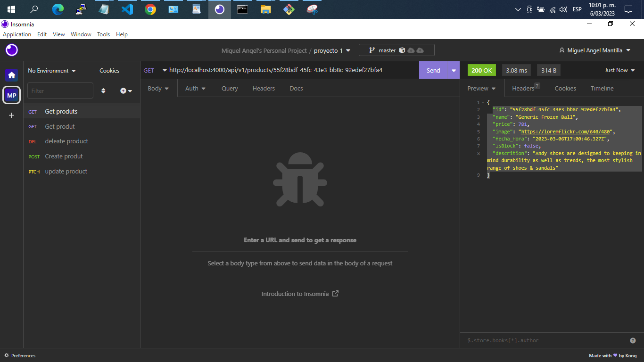Image resolution: width=644 pixels, height=362 pixels.
Task: Click the request sort icon beside the filter box
Action: [103, 90]
